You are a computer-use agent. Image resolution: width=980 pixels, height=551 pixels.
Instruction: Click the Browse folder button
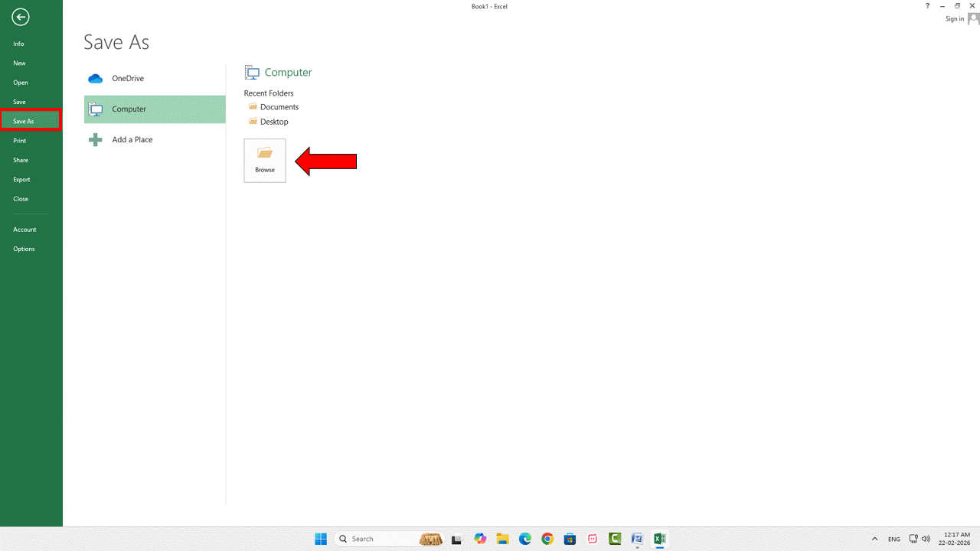[x=265, y=160]
